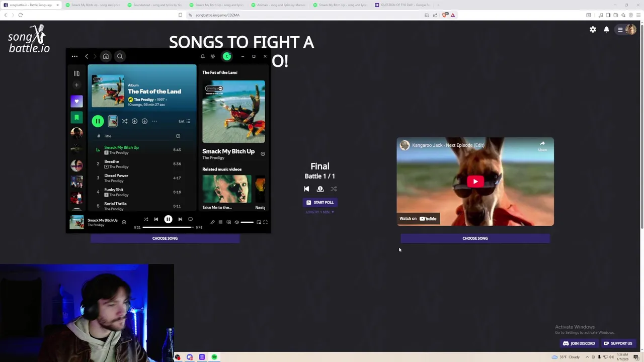The image size is (644, 362).
Task: Download The Fat of the Land album
Action: coord(144,121)
